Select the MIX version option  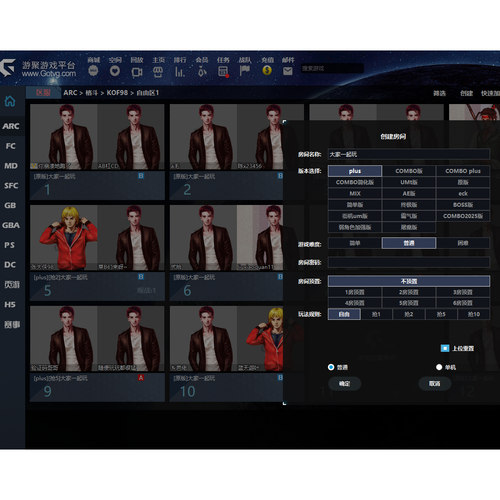(355, 194)
